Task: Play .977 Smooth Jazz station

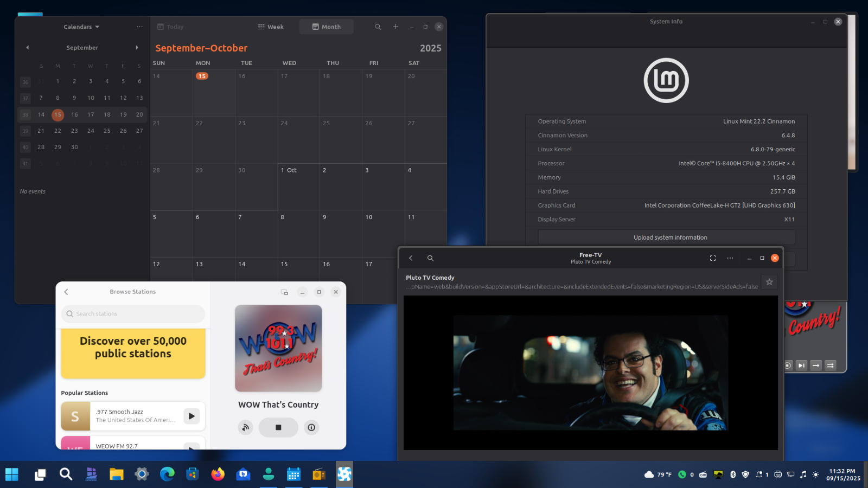Action: 191,416
